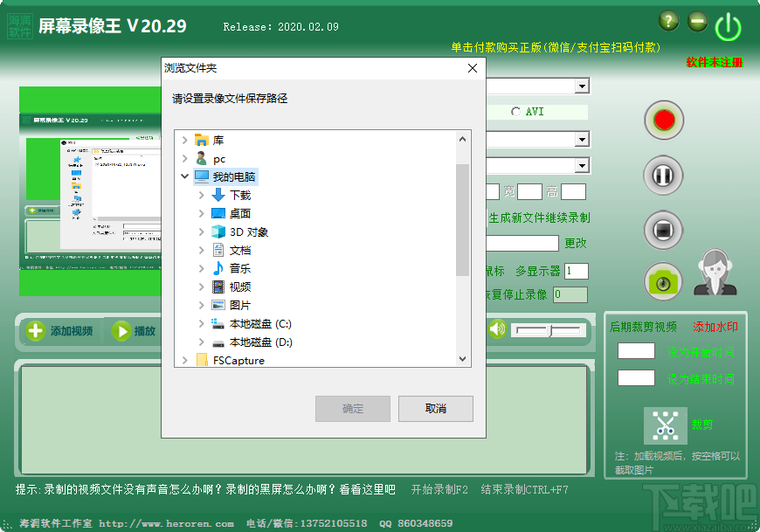Click the green camera screenshot icon
The width and height of the screenshot is (760, 532).
[x=663, y=282]
